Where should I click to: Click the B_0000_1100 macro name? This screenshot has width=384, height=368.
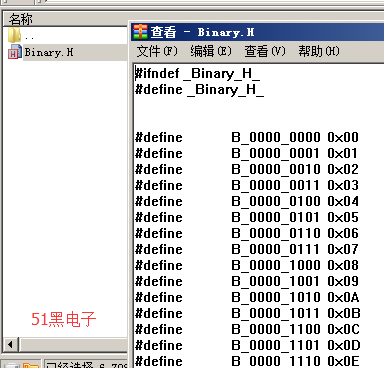276,330
